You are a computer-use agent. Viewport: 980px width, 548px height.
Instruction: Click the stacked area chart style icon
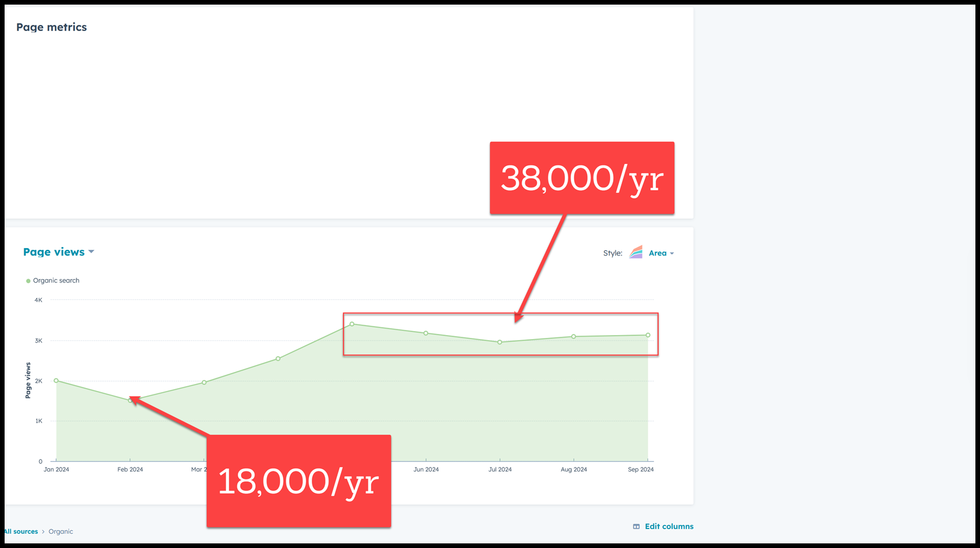coord(636,253)
